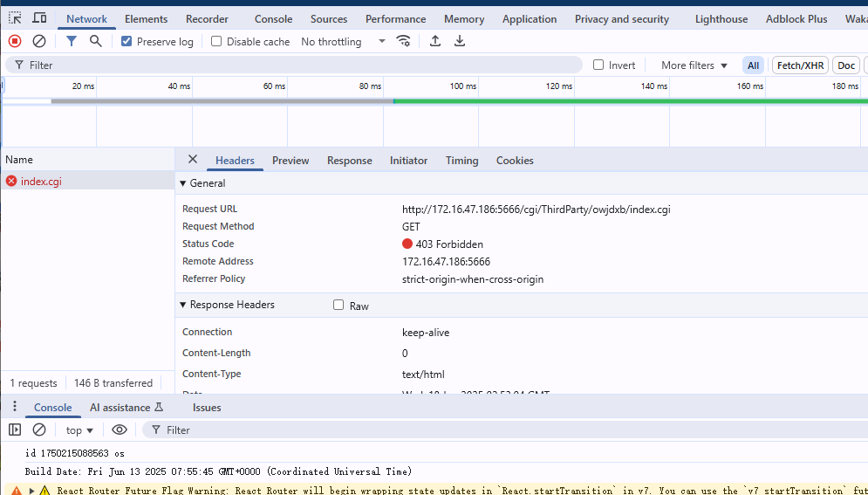The width and height of the screenshot is (868, 495).
Task: Filter by Fetch/XHR requests
Action: tap(801, 65)
